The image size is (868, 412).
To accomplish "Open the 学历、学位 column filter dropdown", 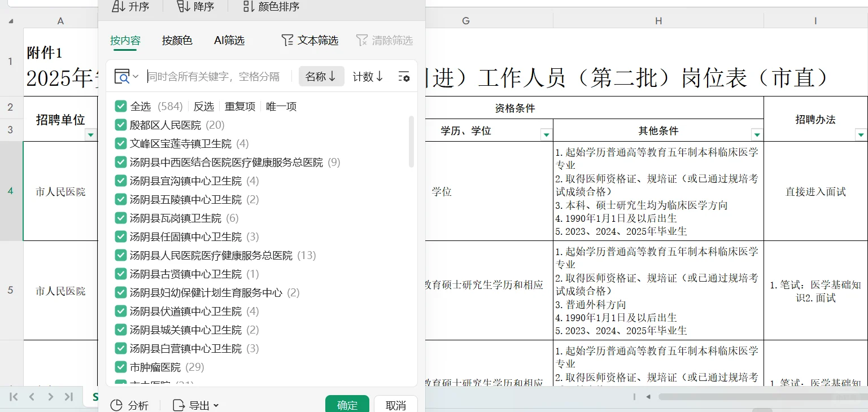I will pos(546,135).
